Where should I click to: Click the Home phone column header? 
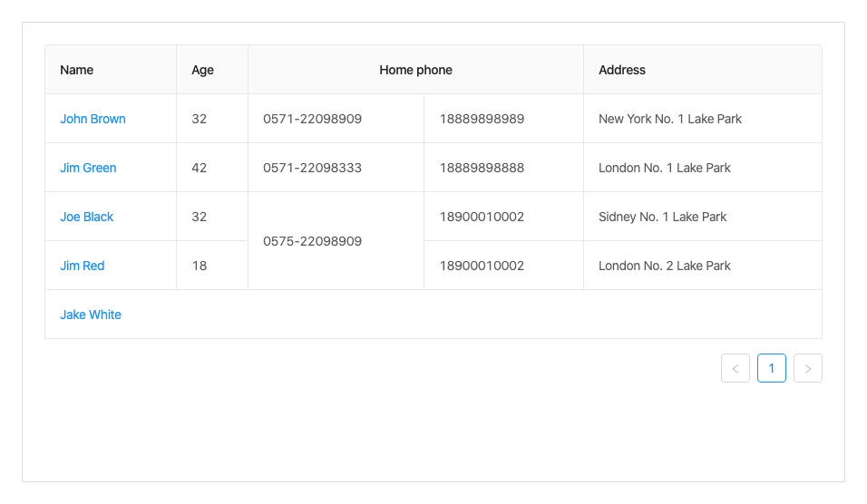415,70
